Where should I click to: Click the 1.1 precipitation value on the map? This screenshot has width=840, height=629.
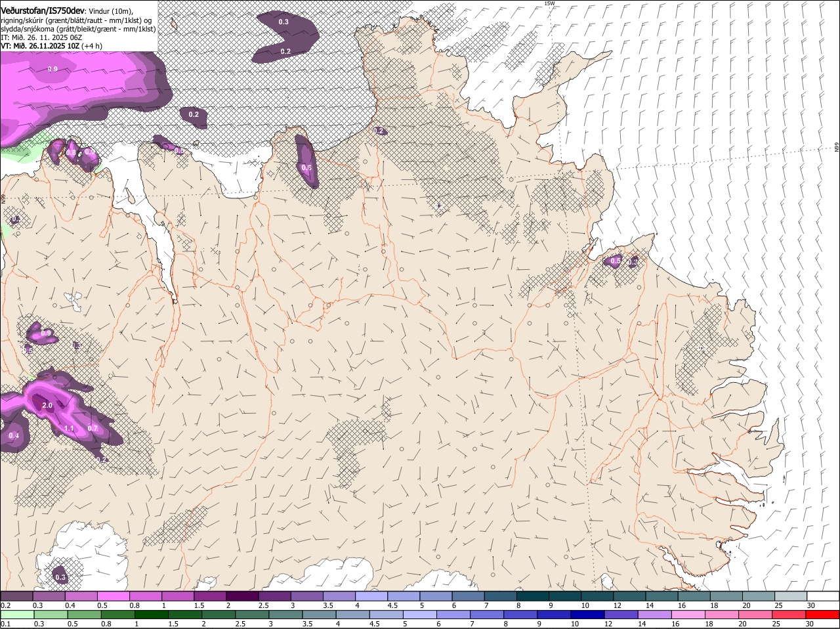click(x=69, y=428)
